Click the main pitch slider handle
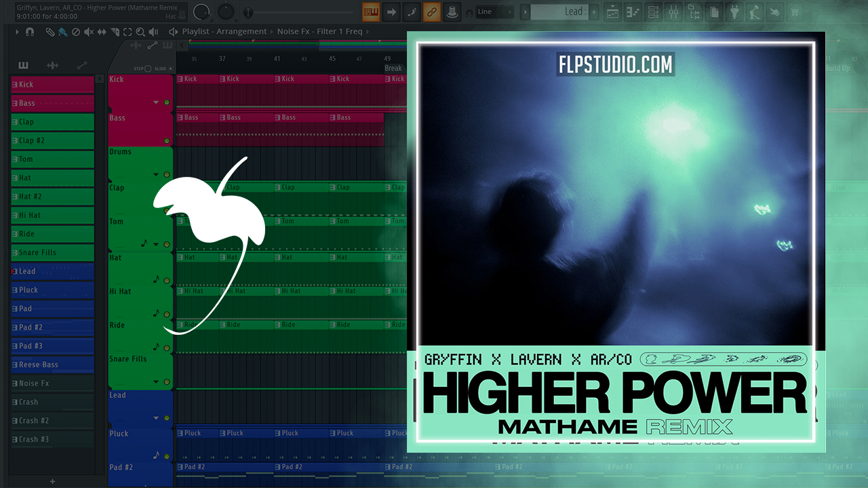The width and height of the screenshot is (868, 488). 249,12
